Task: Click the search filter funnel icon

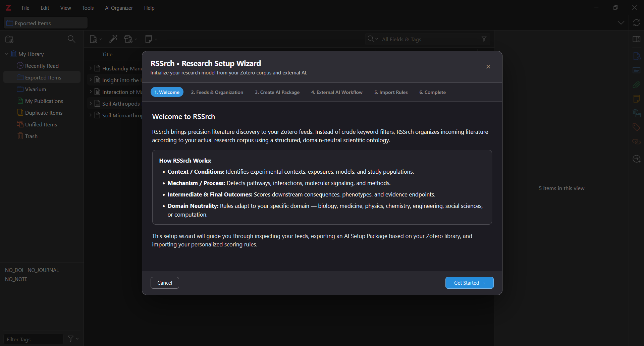Action: (x=484, y=39)
